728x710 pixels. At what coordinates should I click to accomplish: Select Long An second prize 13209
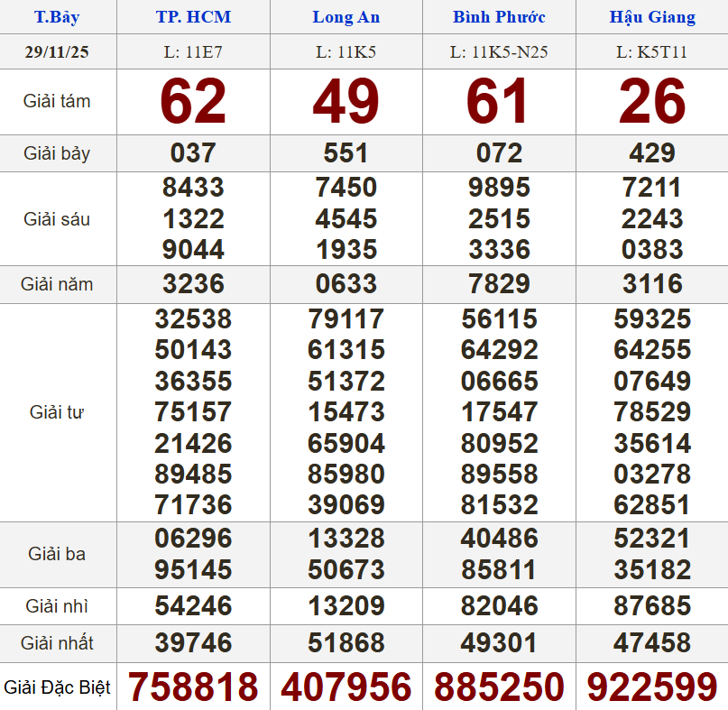pyautogui.click(x=346, y=605)
